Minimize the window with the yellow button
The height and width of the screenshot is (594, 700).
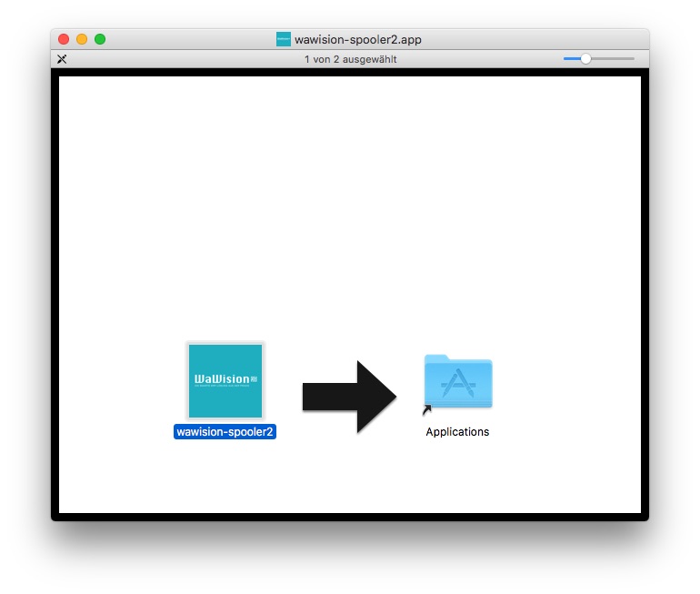(x=82, y=39)
